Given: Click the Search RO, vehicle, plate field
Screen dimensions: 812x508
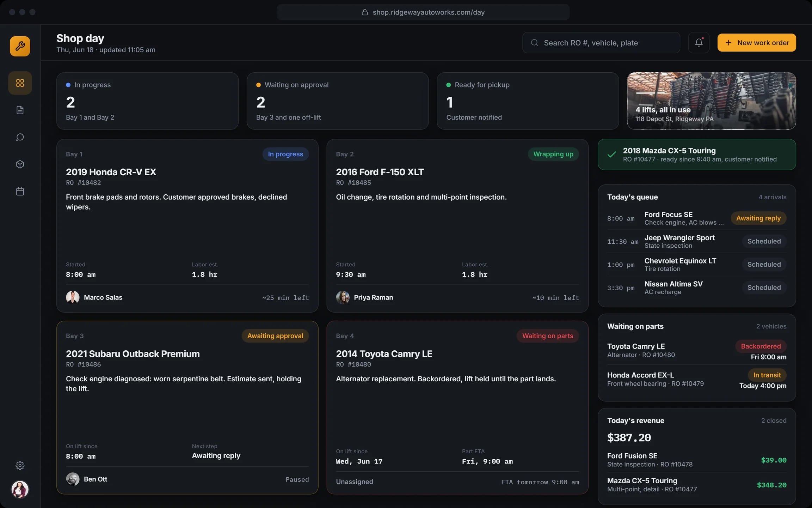Looking at the screenshot, I should [x=601, y=43].
